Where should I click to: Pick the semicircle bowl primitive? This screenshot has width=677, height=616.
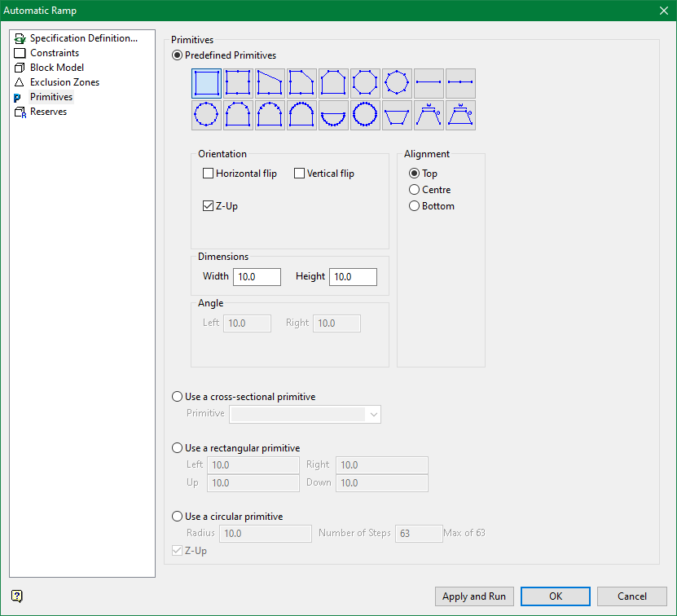pos(334,116)
